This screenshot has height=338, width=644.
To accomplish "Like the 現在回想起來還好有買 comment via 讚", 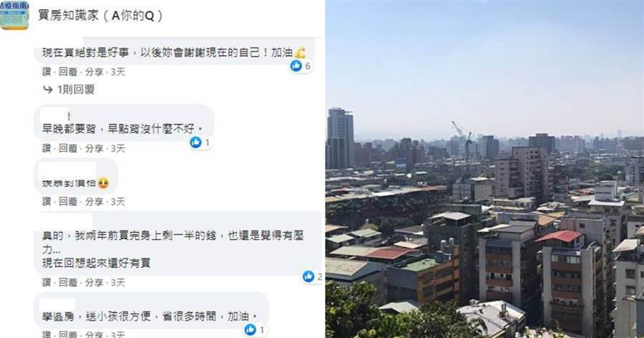I will pos(47,282).
